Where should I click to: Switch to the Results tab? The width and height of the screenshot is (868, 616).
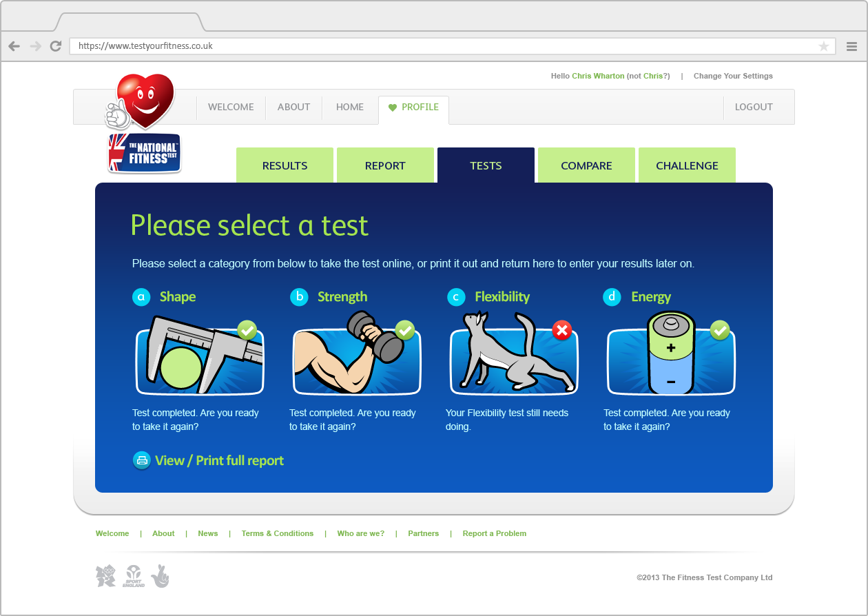[x=285, y=165]
